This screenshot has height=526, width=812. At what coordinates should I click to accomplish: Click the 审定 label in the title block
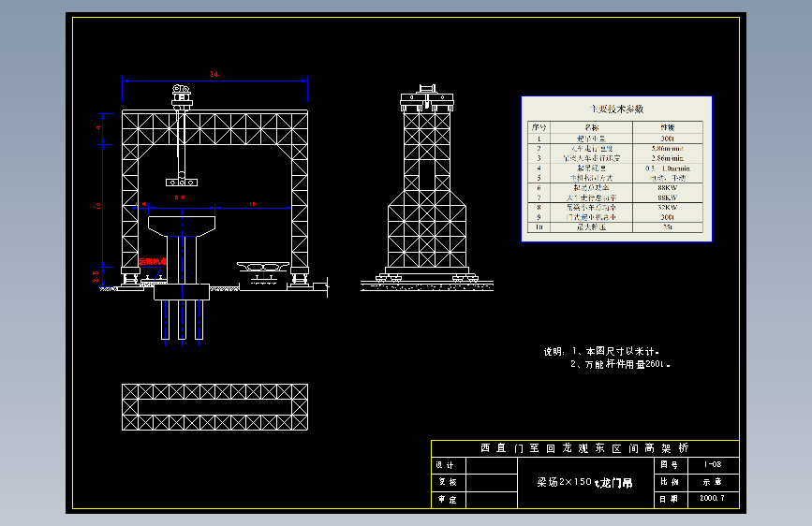[x=448, y=500]
